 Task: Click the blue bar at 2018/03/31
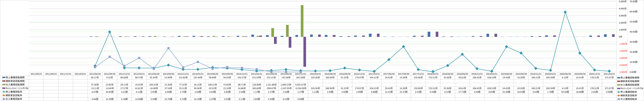(429, 34)
